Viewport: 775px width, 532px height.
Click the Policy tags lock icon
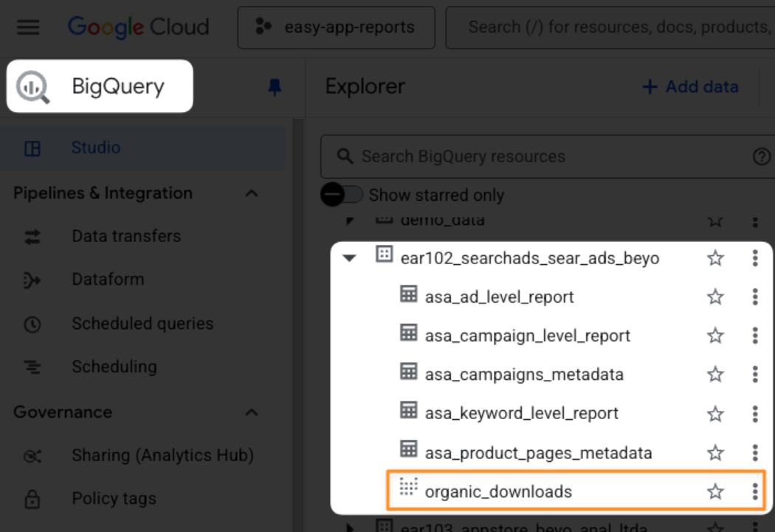[32, 499]
